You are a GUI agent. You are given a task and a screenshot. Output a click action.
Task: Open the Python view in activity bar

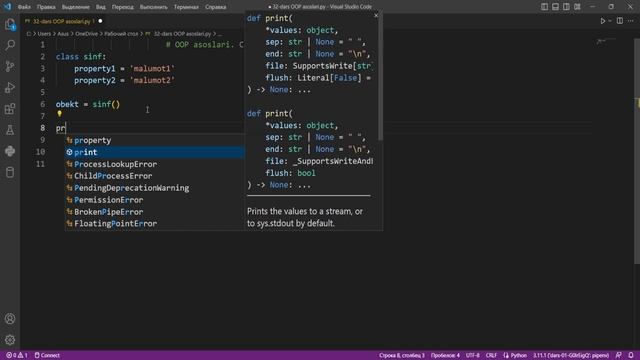pyautogui.click(x=10, y=151)
